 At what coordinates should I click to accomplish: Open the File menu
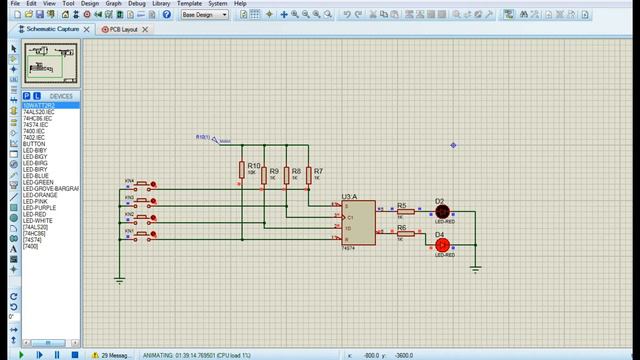[15, 3]
